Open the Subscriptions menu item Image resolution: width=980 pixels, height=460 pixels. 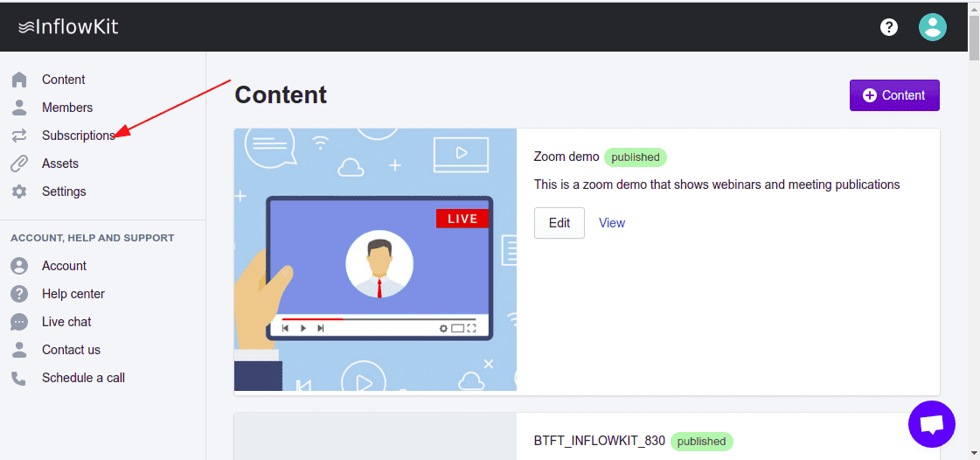78,136
